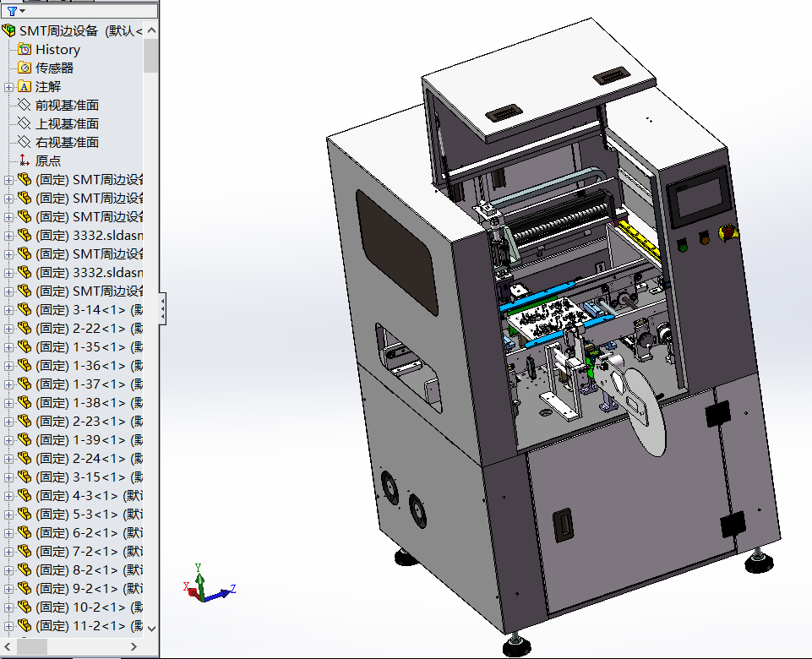Open the History folder icon
Screen dimensions: 812x659
25,49
